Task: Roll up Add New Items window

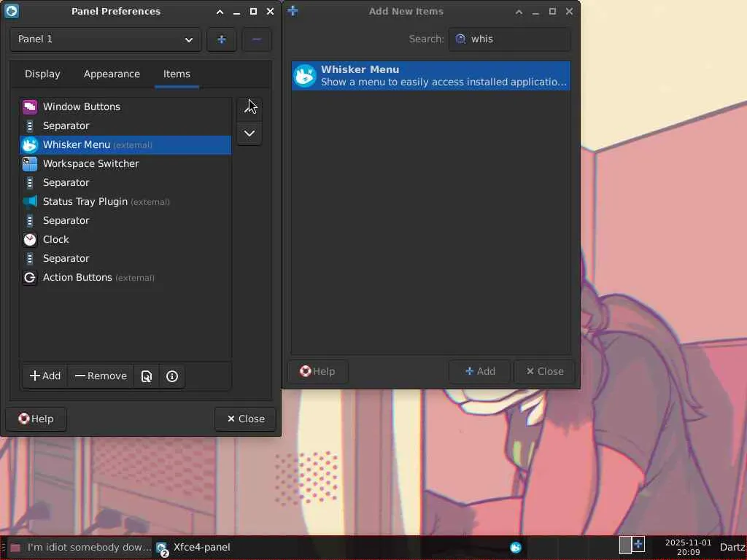Action: pyautogui.click(x=519, y=12)
